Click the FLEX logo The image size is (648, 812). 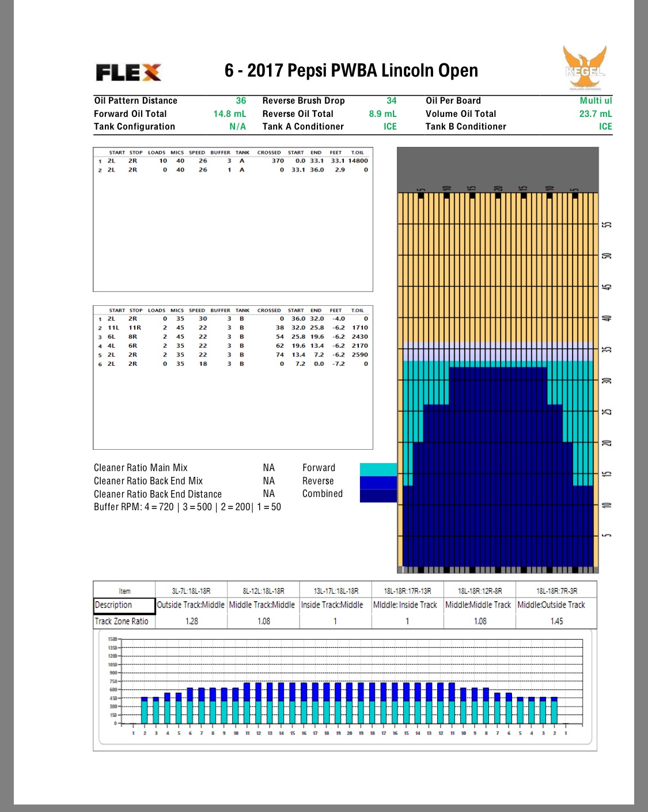click(x=128, y=72)
